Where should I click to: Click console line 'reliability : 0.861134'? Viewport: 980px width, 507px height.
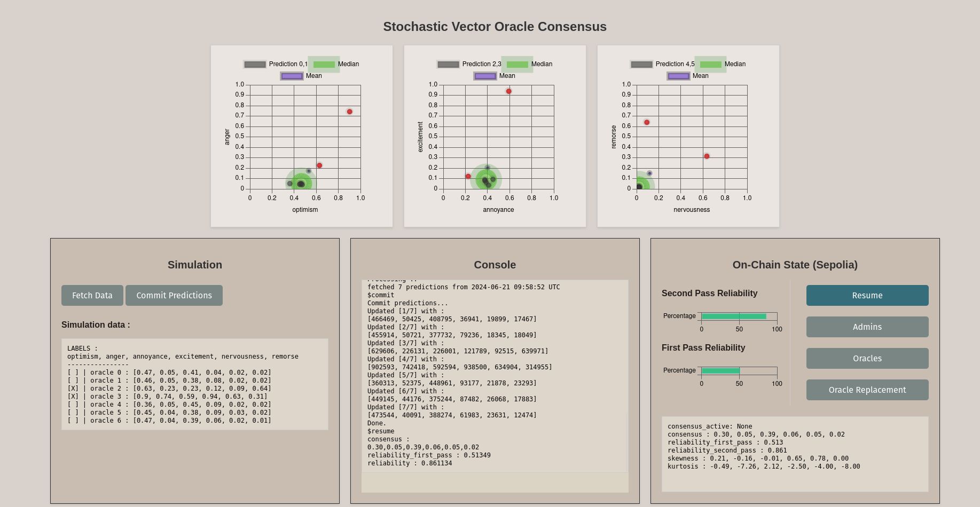tap(410, 463)
